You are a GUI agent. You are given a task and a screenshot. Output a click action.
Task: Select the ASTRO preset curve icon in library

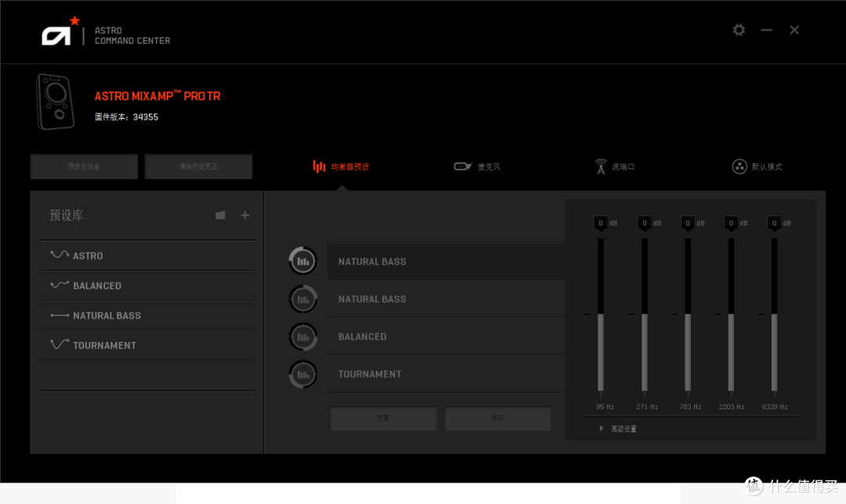coord(60,255)
